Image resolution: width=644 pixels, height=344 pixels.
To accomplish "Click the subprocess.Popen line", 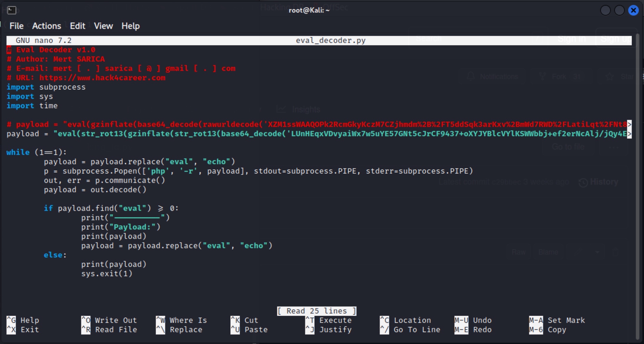I will (258, 171).
